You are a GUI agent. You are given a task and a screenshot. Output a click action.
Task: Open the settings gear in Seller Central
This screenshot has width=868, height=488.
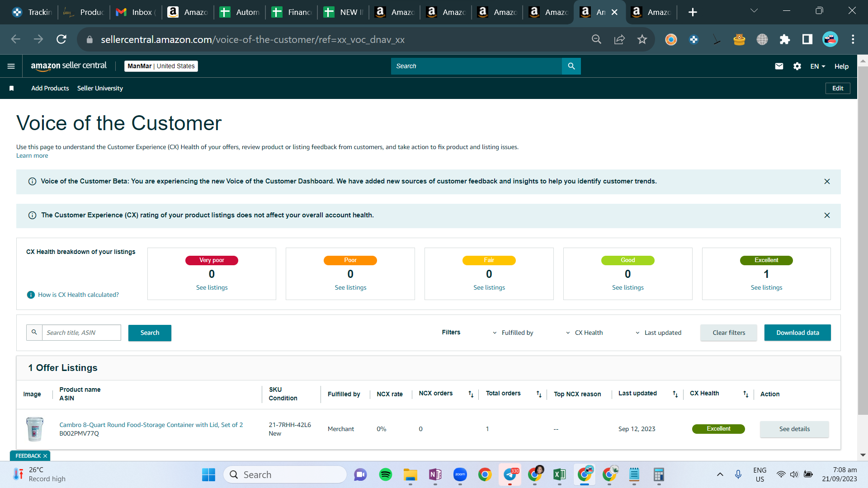tap(797, 66)
